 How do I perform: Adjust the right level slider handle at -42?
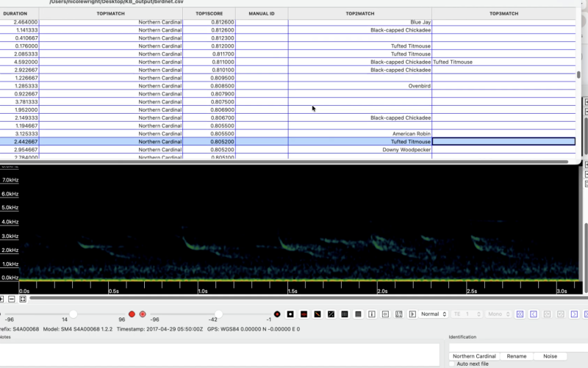coord(218,314)
